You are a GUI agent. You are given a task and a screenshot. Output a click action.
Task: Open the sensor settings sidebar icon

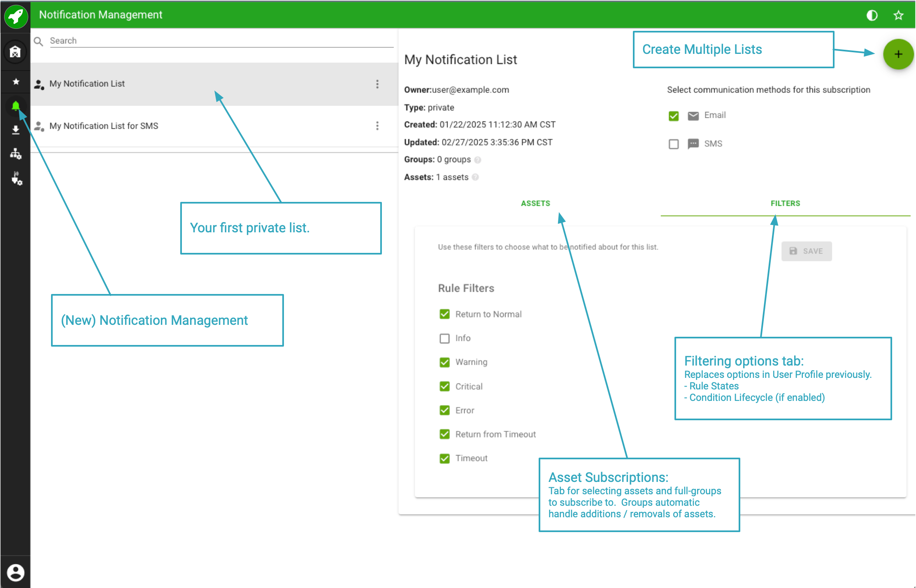pyautogui.click(x=16, y=178)
